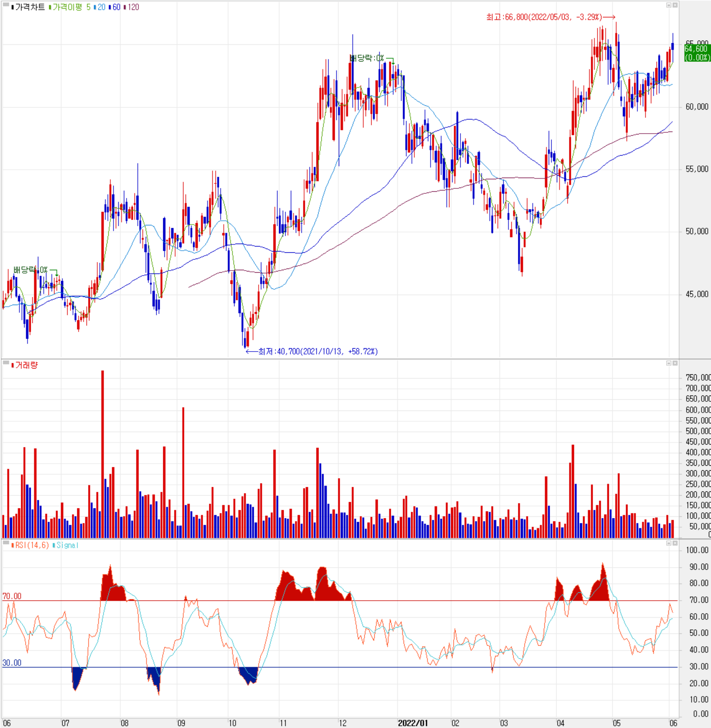Click the light-blue 20-day MA legend
The width and height of the screenshot is (711, 728).
(101, 7)
